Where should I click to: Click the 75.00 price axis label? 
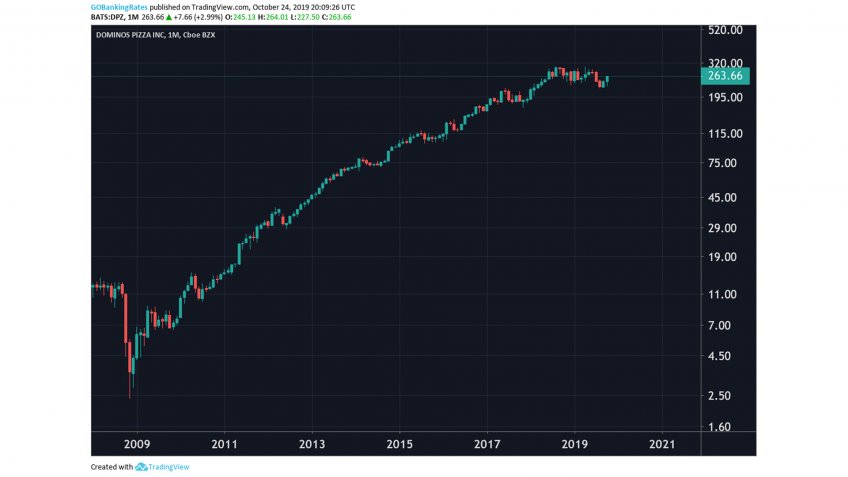pos(723,163)
